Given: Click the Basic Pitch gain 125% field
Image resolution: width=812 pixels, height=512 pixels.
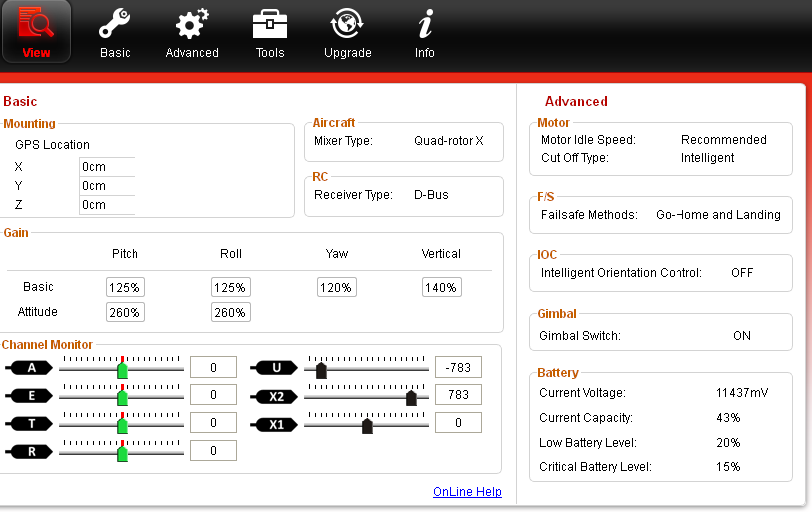Looking at the screenshot, I should point(126,287).
